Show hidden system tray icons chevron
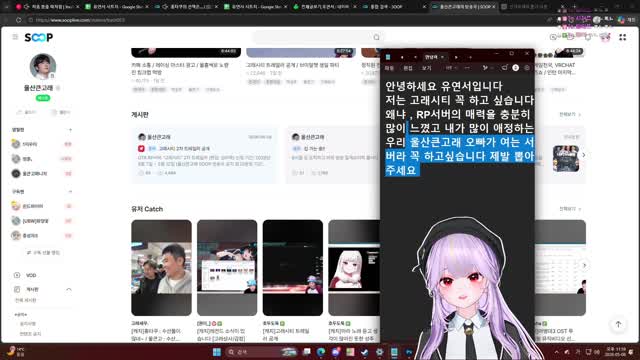Screen dimensions: 640x360 click(556, 352)
